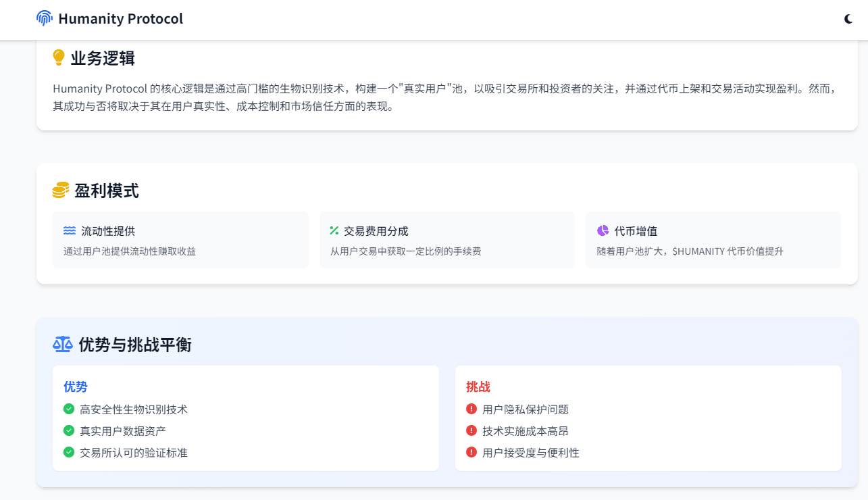Click the coins icon beside 盈利模式
The image size is (868, 500).
pos(61,191)
